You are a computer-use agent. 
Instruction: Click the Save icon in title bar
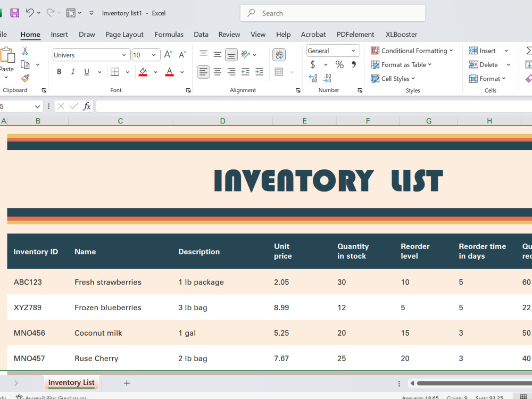pyautogui.click(x=14, y=13)
